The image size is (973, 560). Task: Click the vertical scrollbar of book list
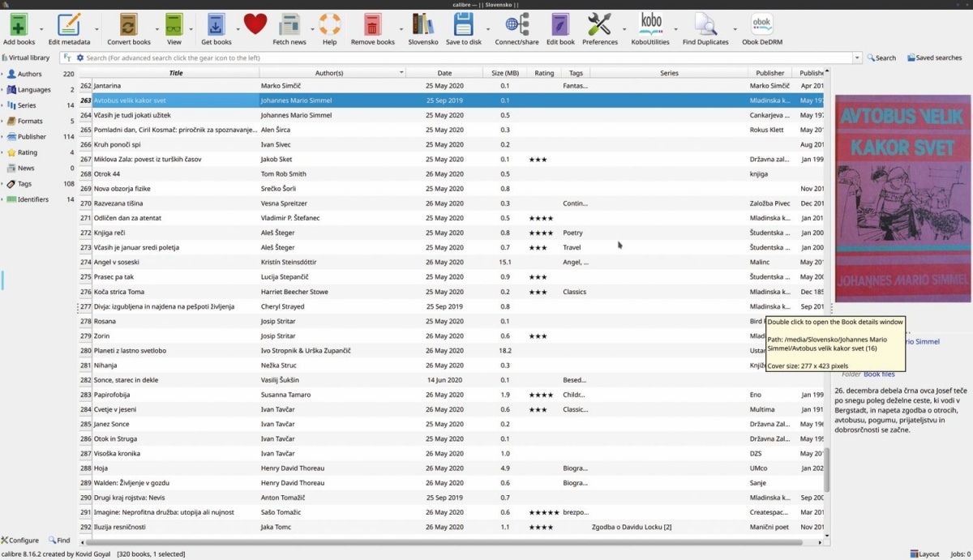[827, 470]
